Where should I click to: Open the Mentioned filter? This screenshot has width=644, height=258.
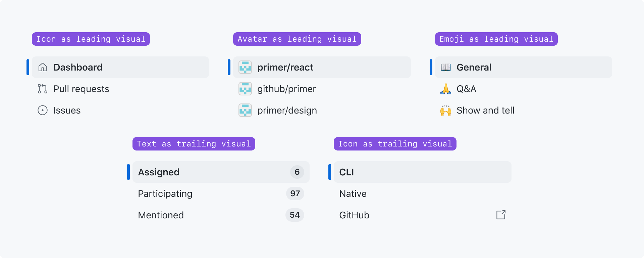(x=221, y=215)
